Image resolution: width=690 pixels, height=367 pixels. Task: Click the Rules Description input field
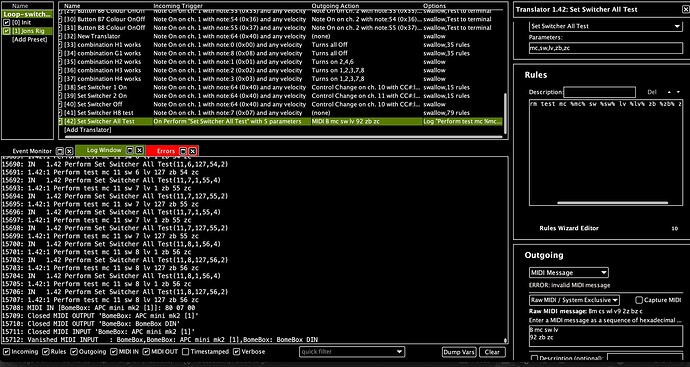pyautogui.click(x=599, y=92)
